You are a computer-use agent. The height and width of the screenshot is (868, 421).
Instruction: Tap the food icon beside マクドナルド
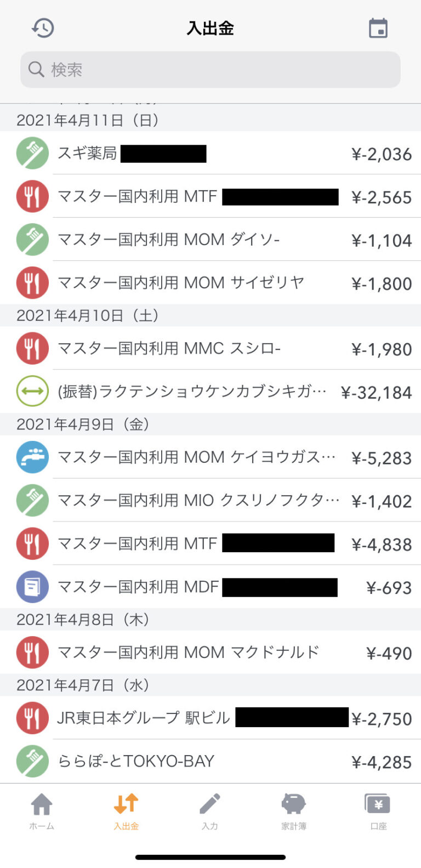32,653
